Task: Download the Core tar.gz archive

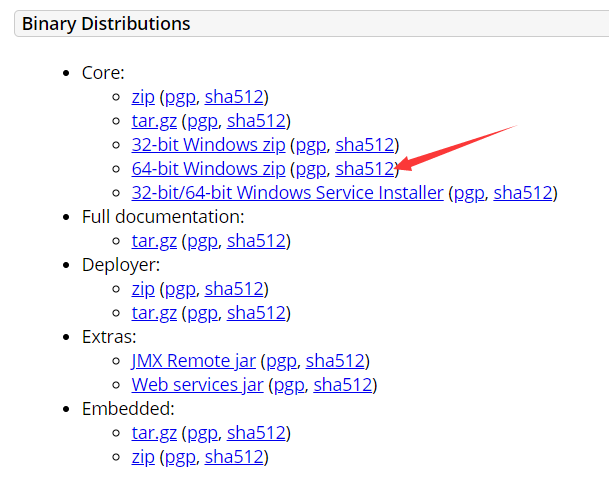Action: 154,121
